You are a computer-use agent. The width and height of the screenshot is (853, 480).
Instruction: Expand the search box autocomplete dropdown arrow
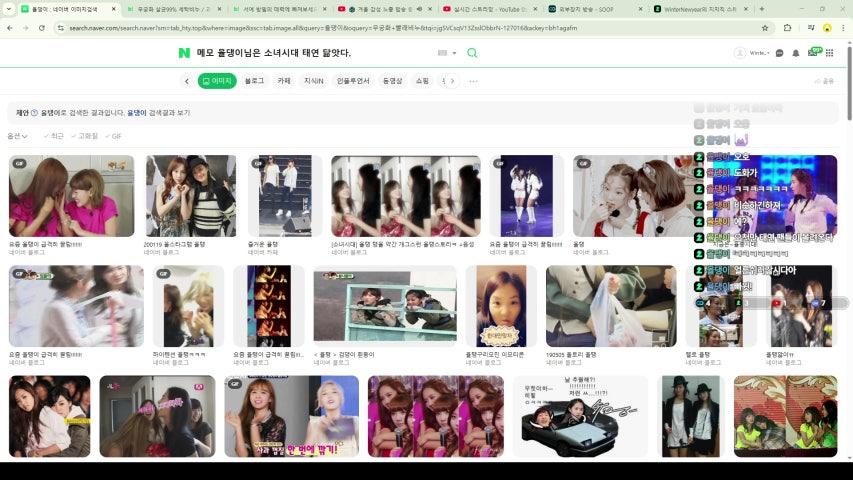[454, 53]
